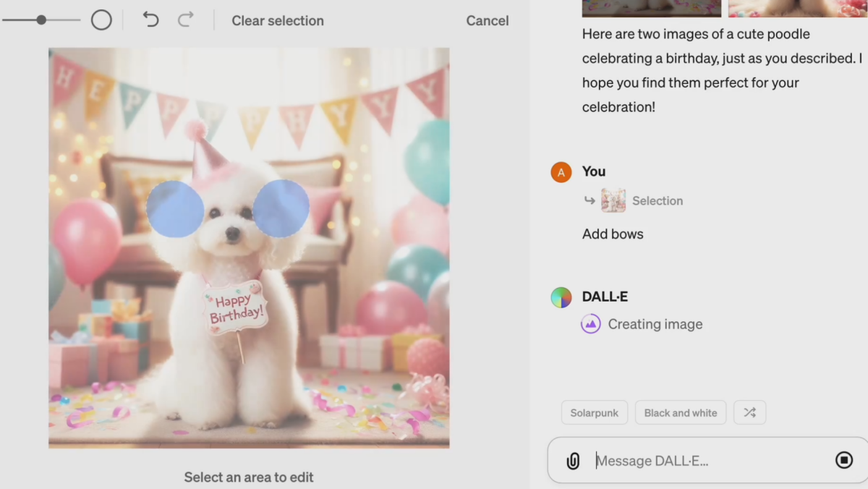The width and height of the screenshot is (868, 489).
Task: Click the DALL·E colorful avatar icon
Action: pyautogui.click(x=561, y=297)
